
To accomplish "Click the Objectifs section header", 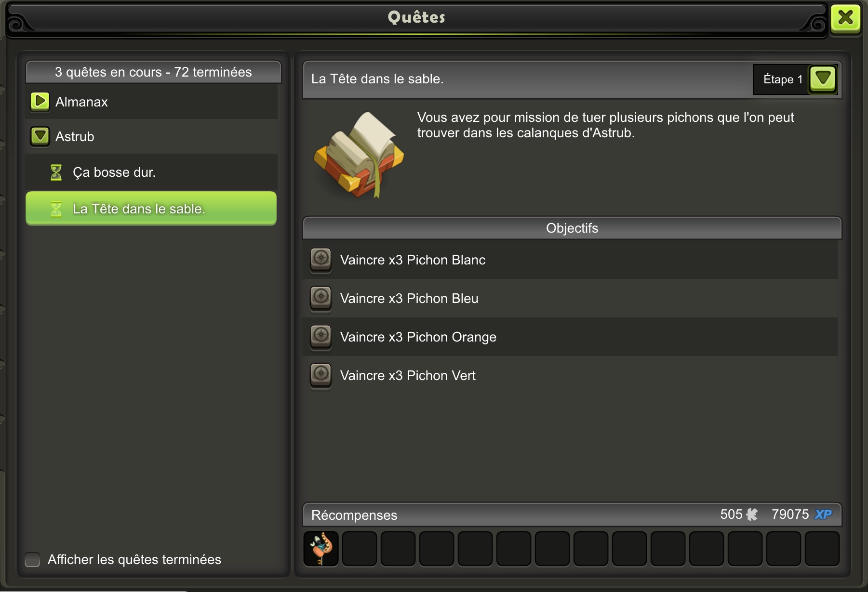I will pos(572,228).
